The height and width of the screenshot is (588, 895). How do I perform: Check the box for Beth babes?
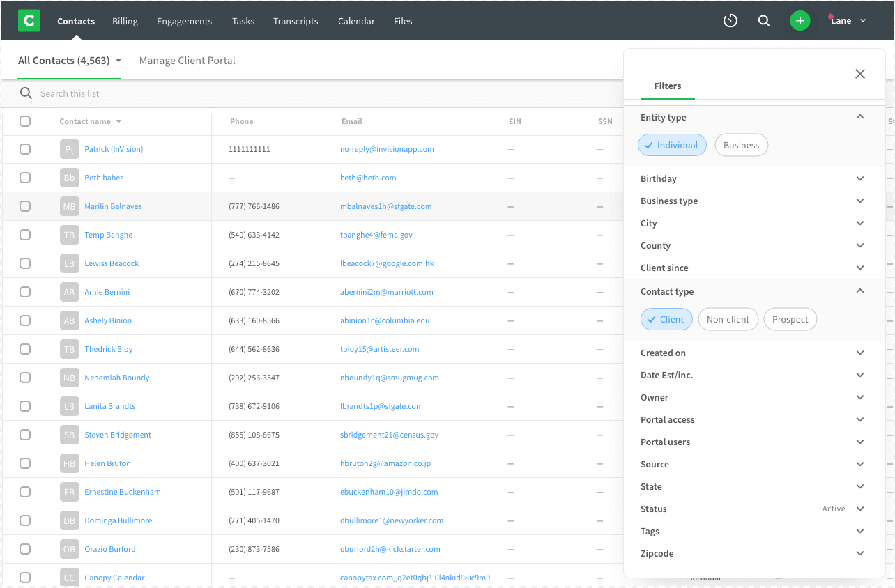coord(25,178)
